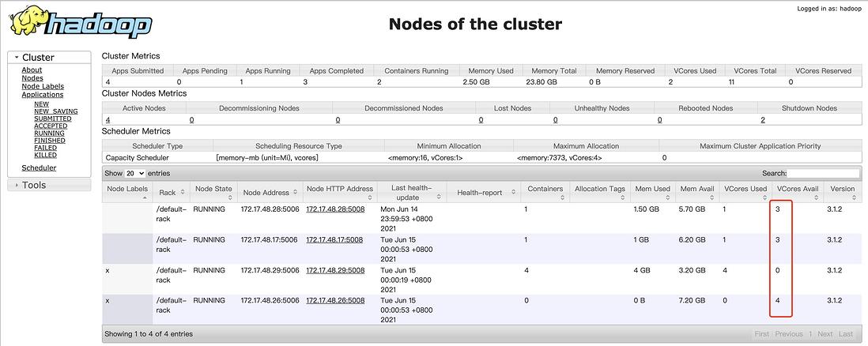This screenshot has width=868, height=346.
Task: Show applications in NEW state
Action: pos(42,104)
